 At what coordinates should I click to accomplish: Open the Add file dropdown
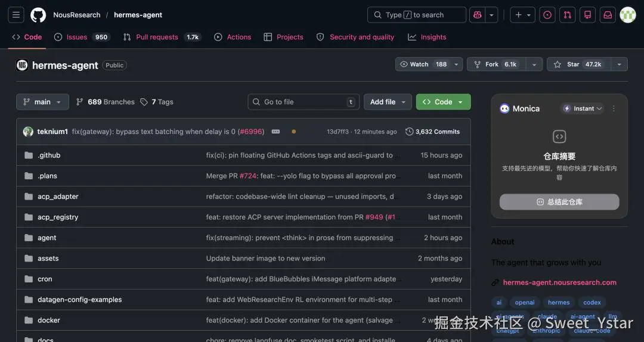click(x=388, y=102)
